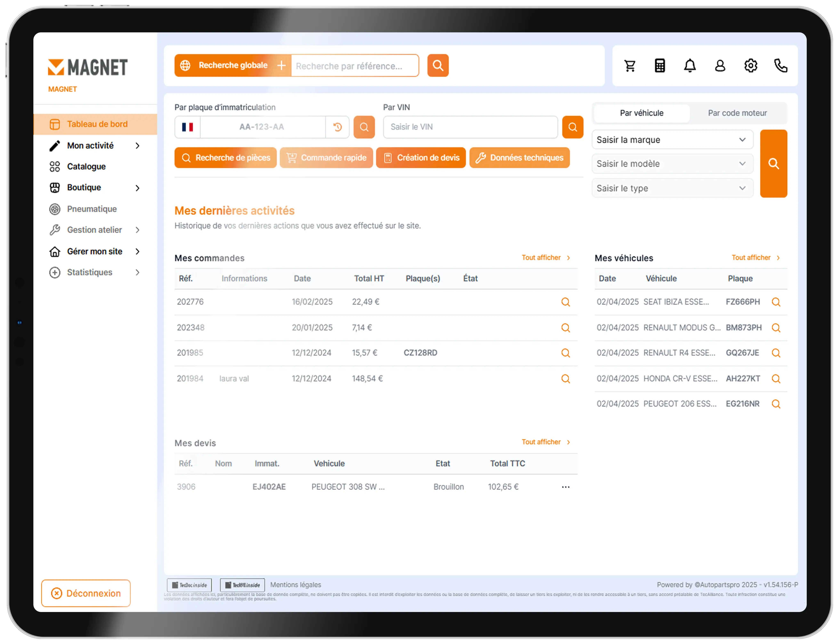Viewport: 840px width, 644px height.
Task: Open notifications bell icon
Action: click(690, 66)
